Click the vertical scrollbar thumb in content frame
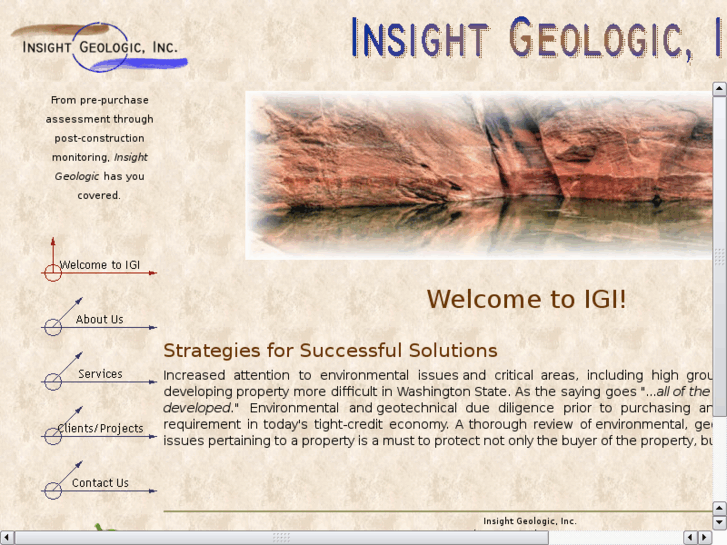The width and height of the screenshot is (727, 545). (719, 256)
